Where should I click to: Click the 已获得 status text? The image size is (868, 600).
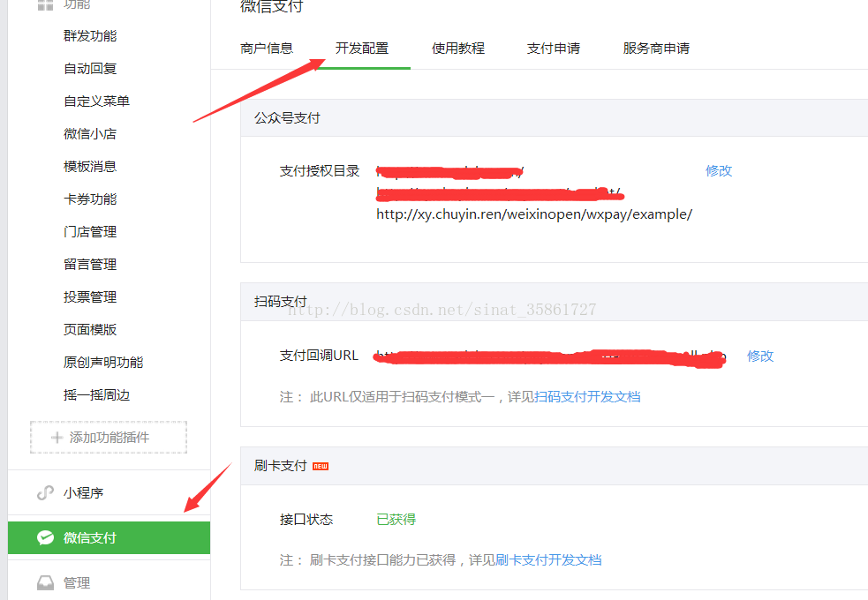tap(396, 519)
